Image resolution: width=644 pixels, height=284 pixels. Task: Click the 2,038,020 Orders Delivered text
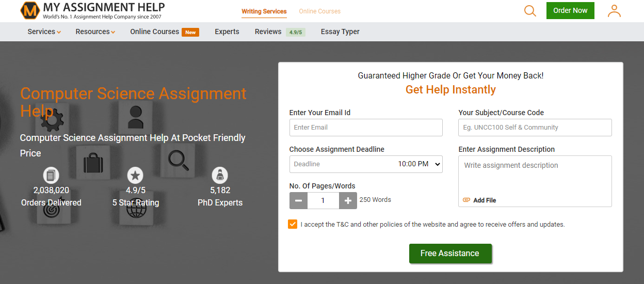[x=51, y=196]
